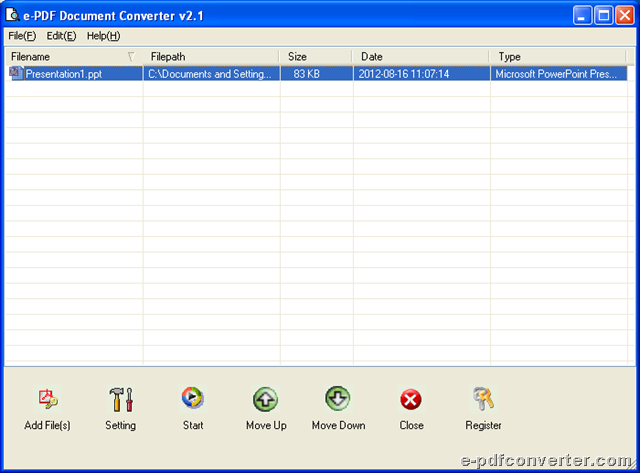Click the C:\Documents and Setting... path cell

coord(211,73)
